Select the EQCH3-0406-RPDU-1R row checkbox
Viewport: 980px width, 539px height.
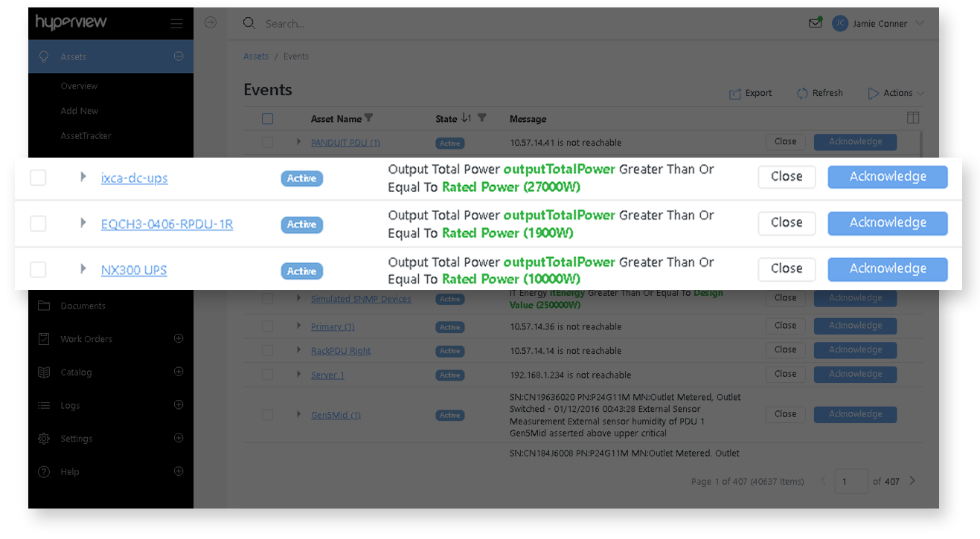point(38,224)
